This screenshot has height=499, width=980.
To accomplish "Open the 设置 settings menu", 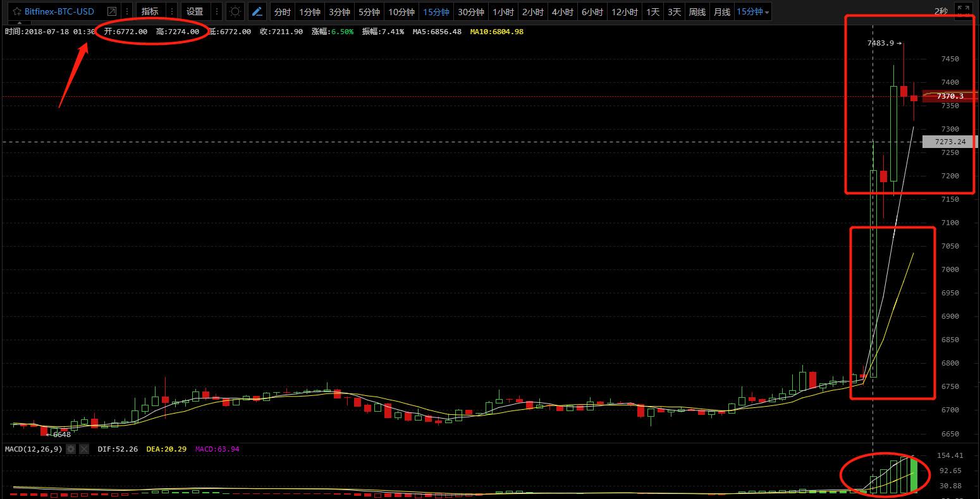I will pyautogui.click(x=195, y=11).
